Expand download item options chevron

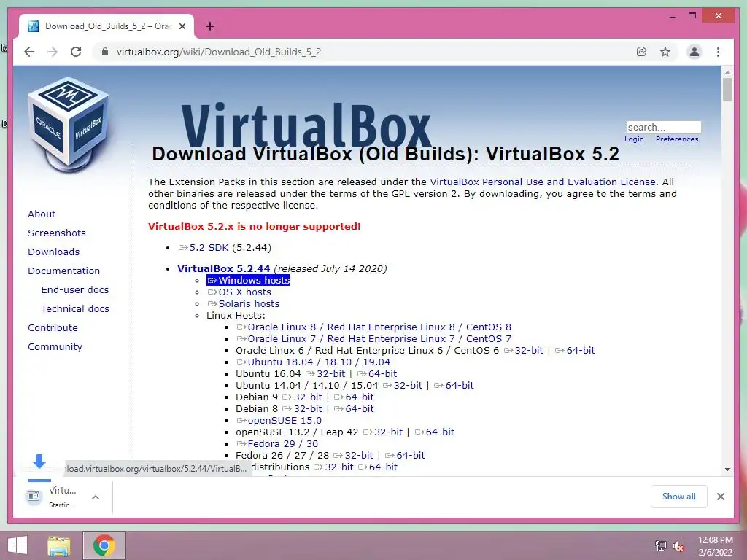pyautogui.click(x=96, y=497)
